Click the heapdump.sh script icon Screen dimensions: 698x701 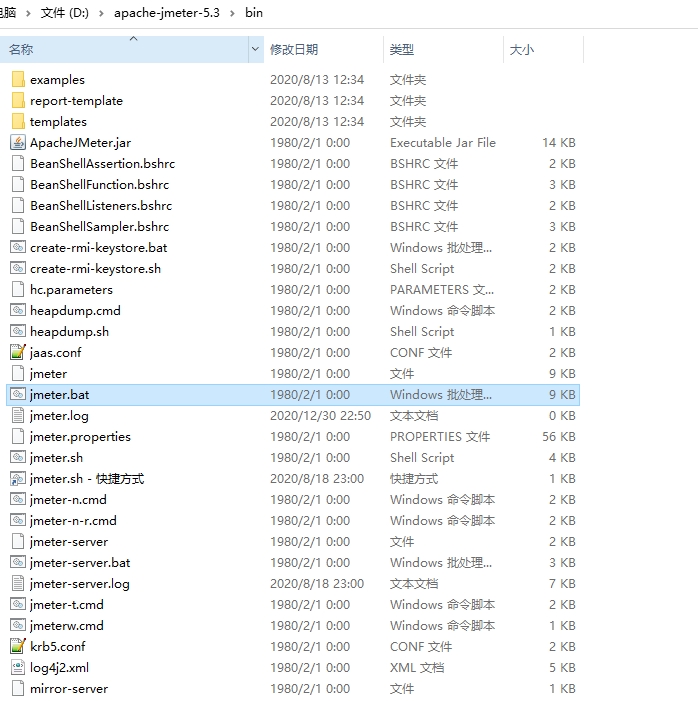click(x=18, y=331)
